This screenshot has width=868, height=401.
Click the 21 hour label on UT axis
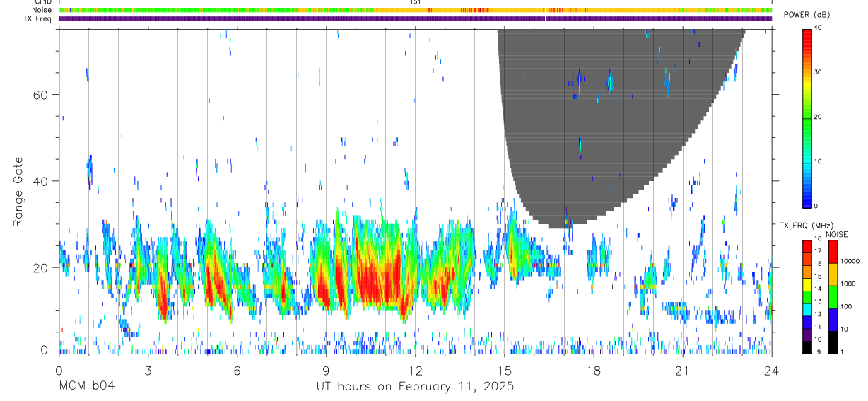683,371
